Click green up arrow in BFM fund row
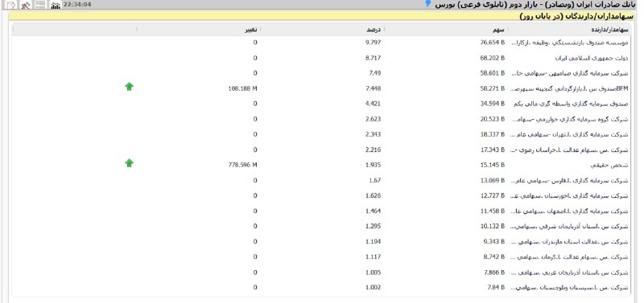 tap(130, 86)
